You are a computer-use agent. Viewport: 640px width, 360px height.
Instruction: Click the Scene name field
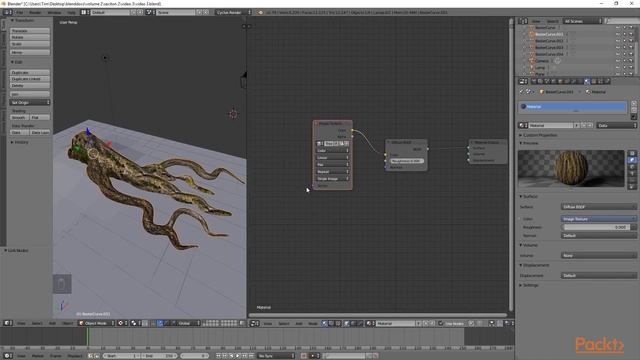coord(176,13)
